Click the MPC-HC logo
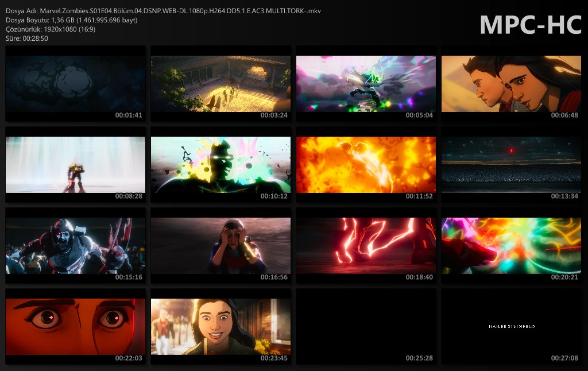 coord(531,25)
